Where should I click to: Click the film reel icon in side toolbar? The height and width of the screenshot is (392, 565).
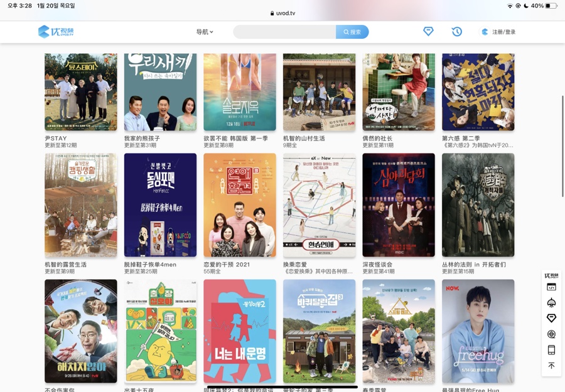tap(551, 334)
